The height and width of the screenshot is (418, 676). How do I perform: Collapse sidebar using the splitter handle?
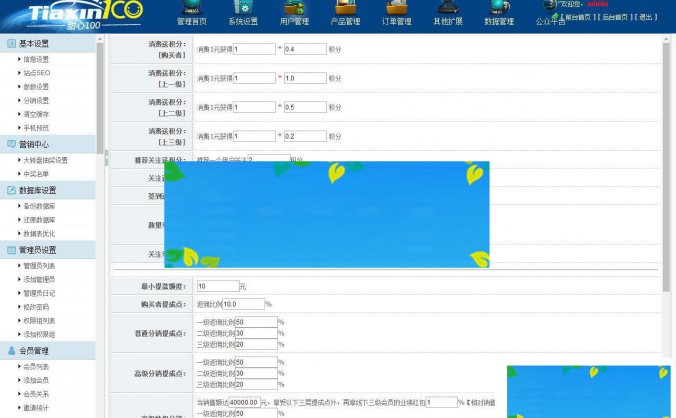coord(106,158)
